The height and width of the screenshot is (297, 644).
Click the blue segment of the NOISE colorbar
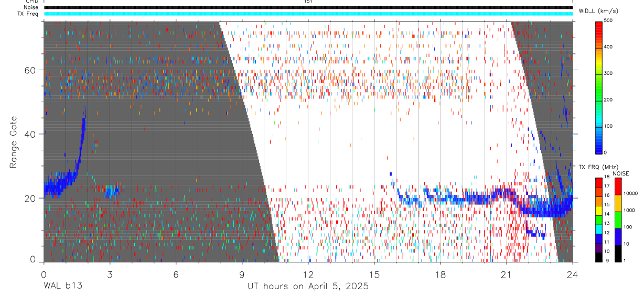point(618,237)
